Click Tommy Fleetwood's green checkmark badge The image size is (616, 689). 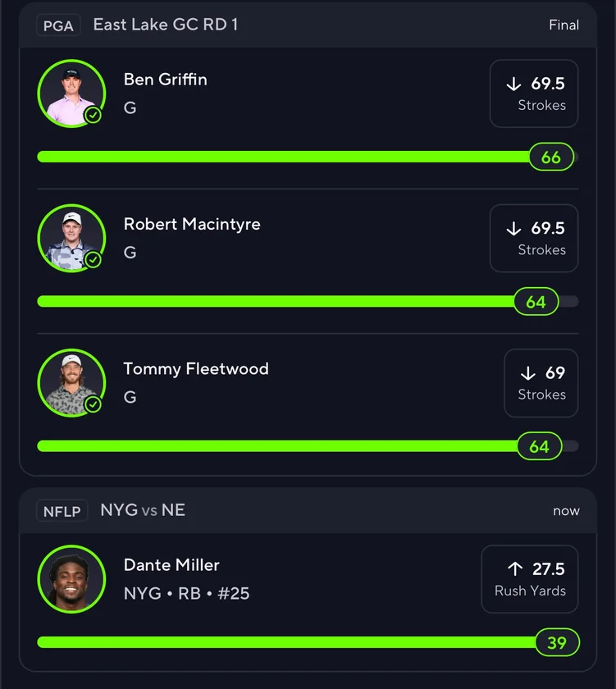pyautogui.click(x=94, y=404)
